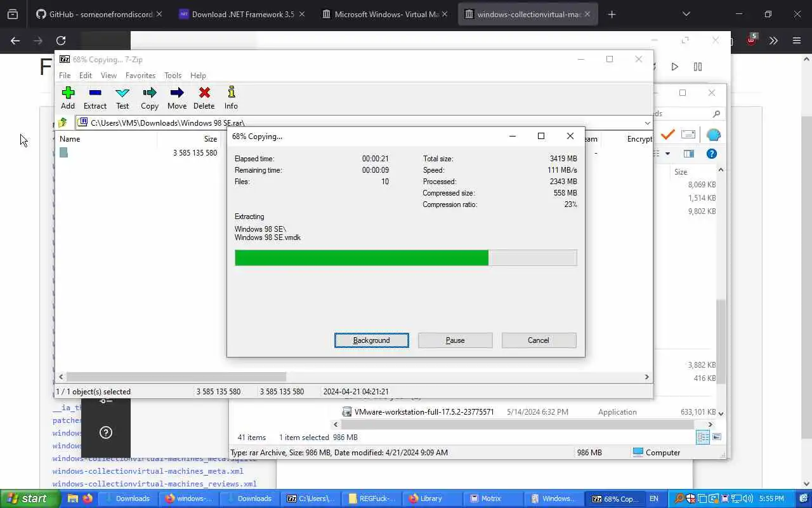Click the browser hamburger menu icon

click(x=797, y=41)
